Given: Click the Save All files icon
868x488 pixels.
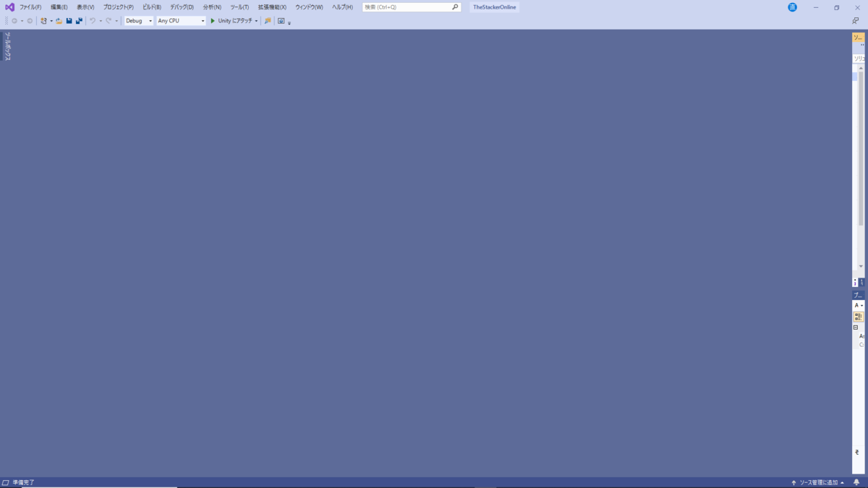Looking at the screenshot, I should [80, 21].
